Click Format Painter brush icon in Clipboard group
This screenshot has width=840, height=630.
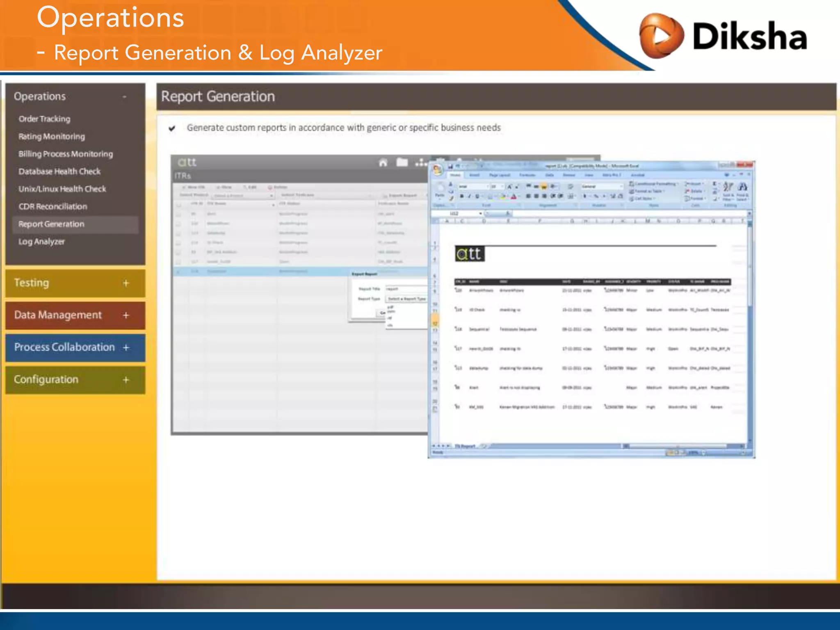click(451, 199)
